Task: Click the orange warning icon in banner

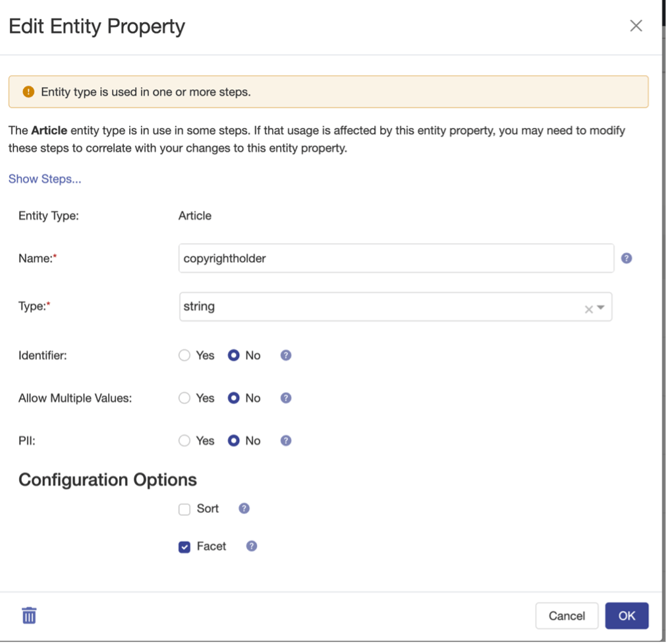Action: tap(28, 92)
